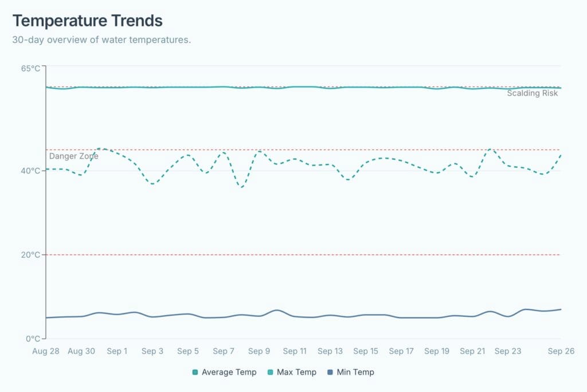The width and height of the screenshot is (587, 392).
Task: Click the Min Temp legend color swatch
Action: tap(330, 373)
